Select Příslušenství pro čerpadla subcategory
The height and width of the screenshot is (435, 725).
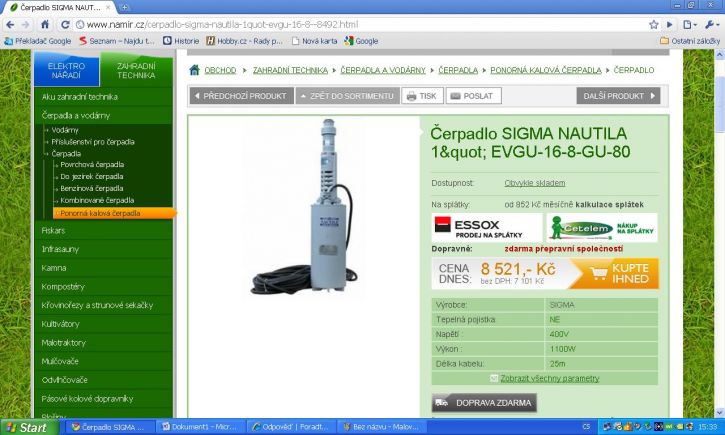pyautogui.click(x=93, y=142)
